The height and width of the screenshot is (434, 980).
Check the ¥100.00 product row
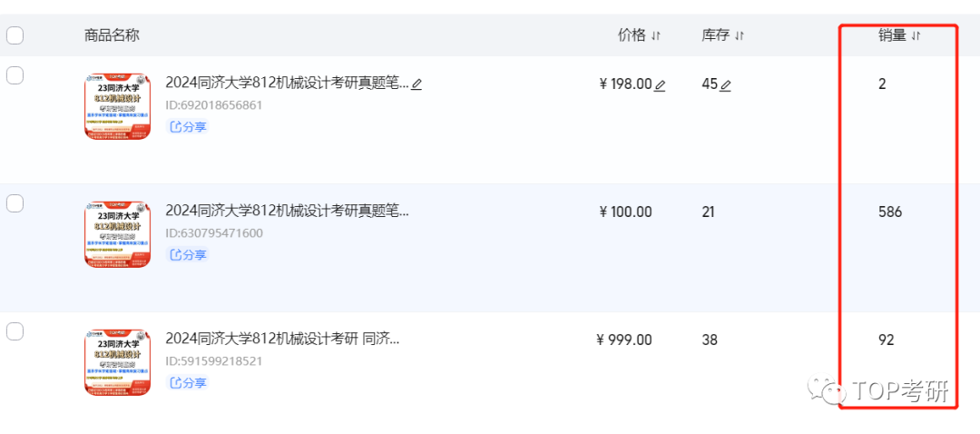point(15,203)
